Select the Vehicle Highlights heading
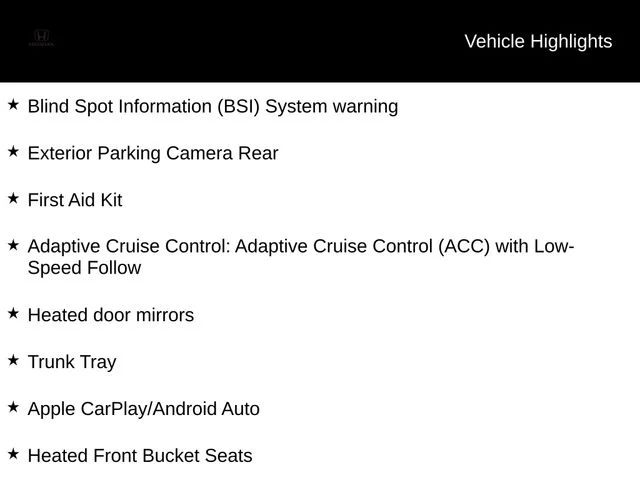 point(538,41)
